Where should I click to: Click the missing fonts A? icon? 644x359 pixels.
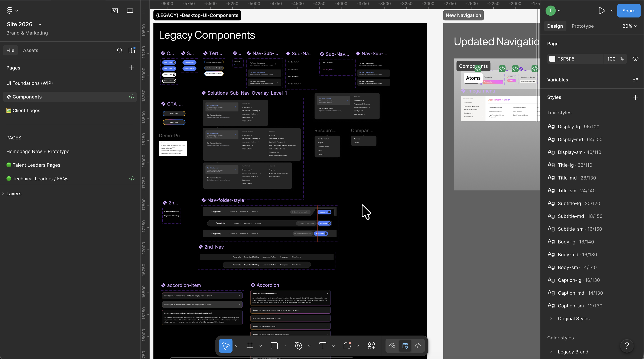114,10
